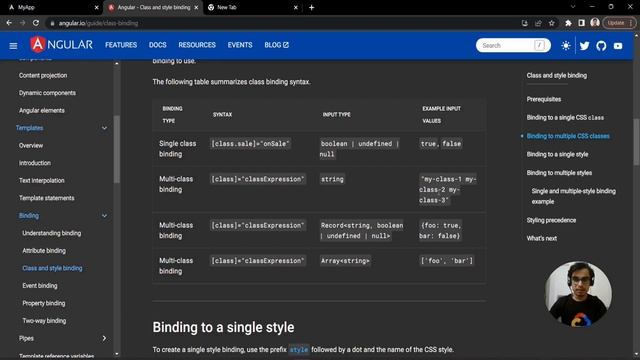Open the BLOG external link

[276, 45]
